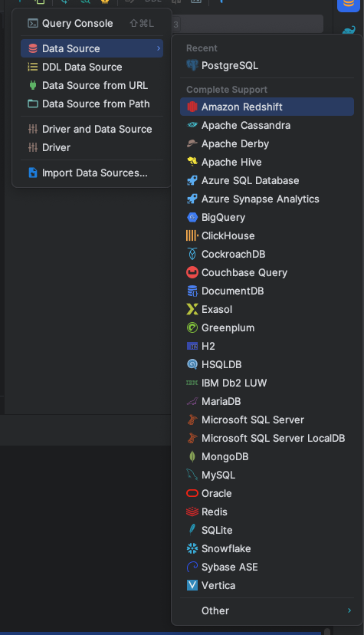Click the Apache Cassandra eye icon
Screen dimensions: 364x635
click(x=192, y=125)
